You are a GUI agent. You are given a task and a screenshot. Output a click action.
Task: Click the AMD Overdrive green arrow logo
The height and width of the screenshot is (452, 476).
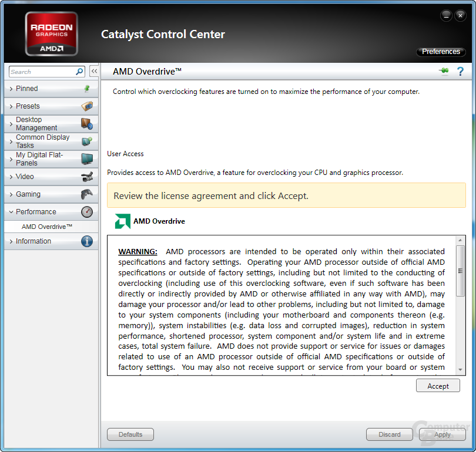[123, 221]
